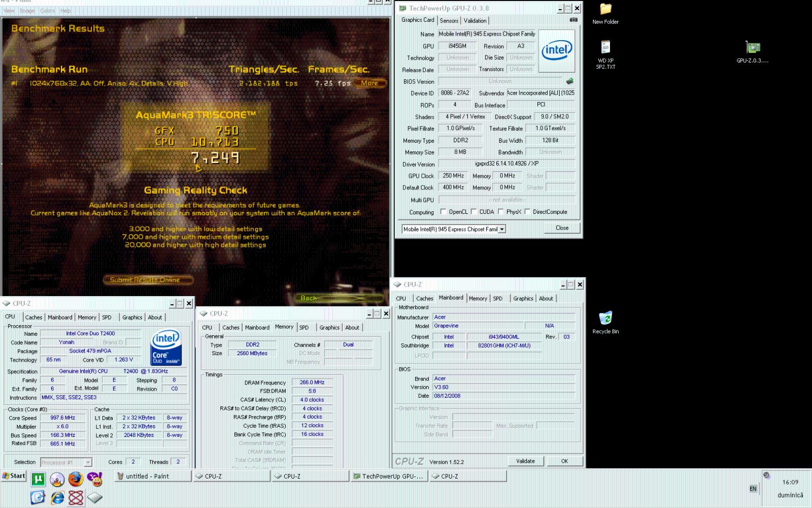Click the Show Desktop quick launch icon
The image size is (812, 508).
coord(38,497)
